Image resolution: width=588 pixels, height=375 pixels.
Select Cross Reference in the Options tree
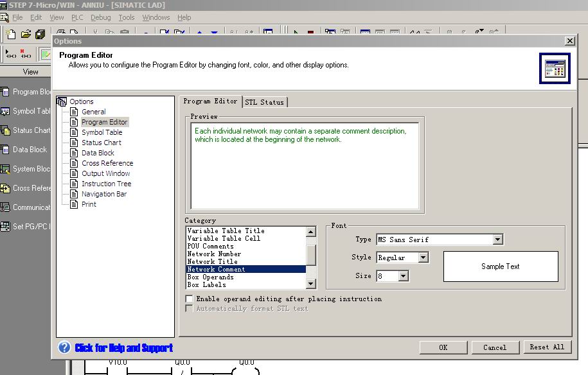[x=107, y=163]
